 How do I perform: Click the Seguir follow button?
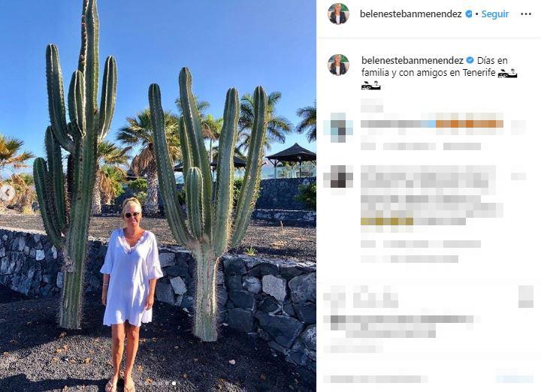[495, 14]
